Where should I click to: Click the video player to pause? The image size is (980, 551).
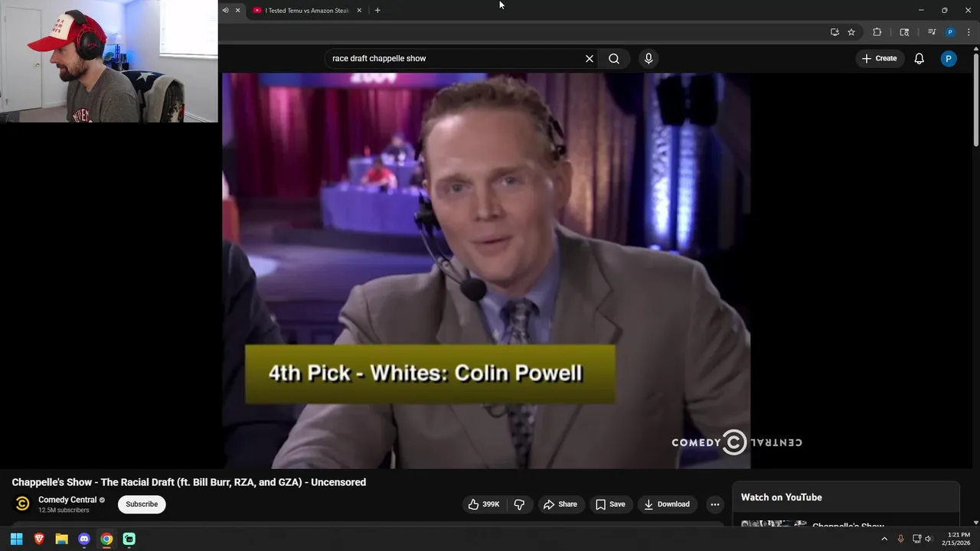486,270
